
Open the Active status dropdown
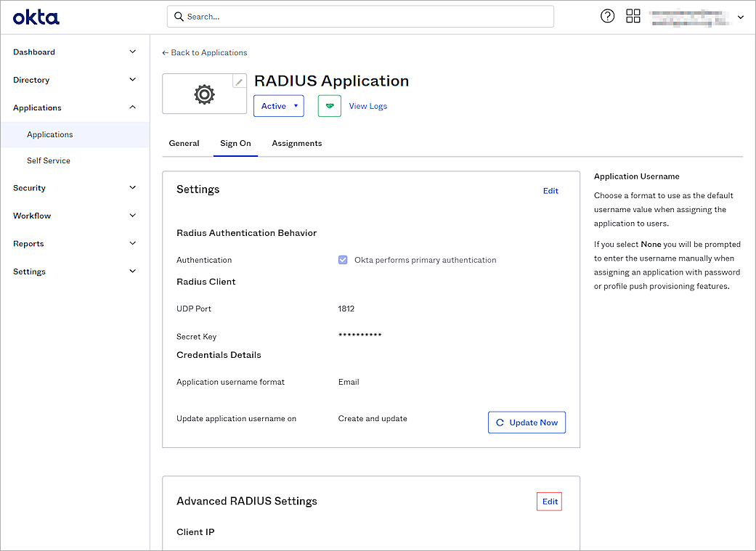click(278, 105)
